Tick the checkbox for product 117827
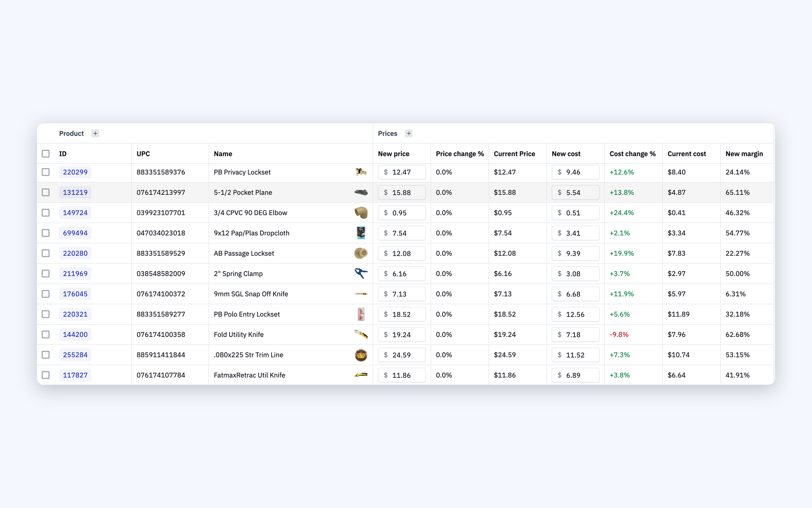Screen dimensions: 812x508 (46, 375)
